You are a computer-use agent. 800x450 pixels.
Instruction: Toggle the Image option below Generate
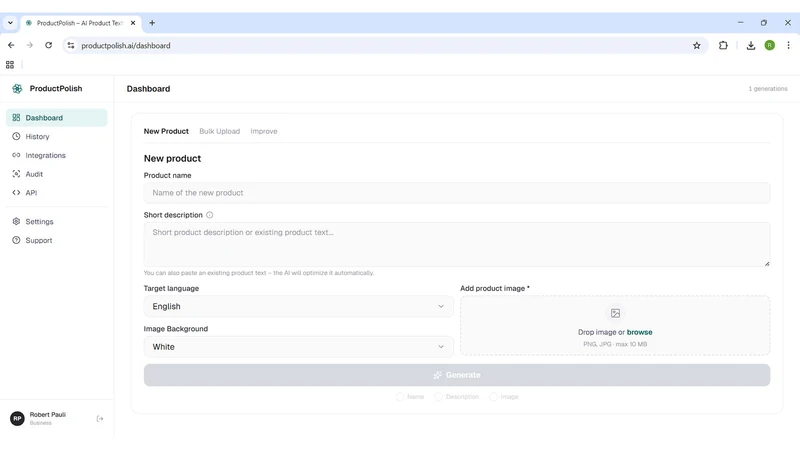[x=504, y=396]
